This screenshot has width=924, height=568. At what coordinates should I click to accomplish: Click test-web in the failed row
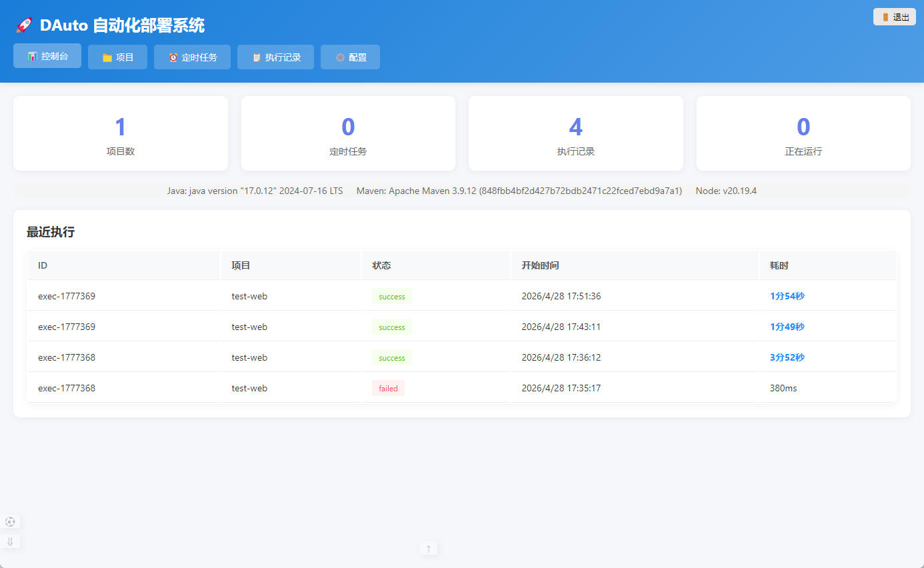[249, 388]
